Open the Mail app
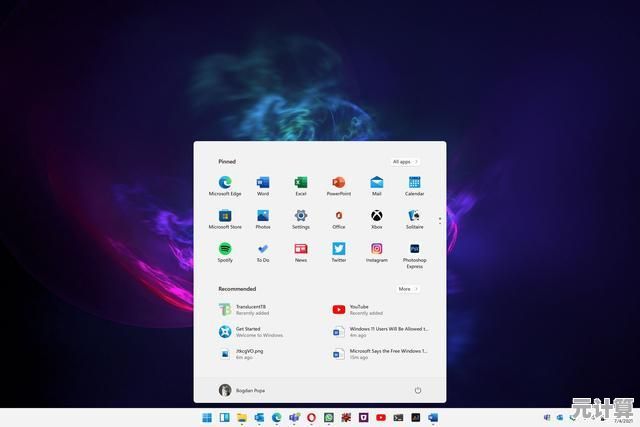The image size is (640, 427). point(377,186)
